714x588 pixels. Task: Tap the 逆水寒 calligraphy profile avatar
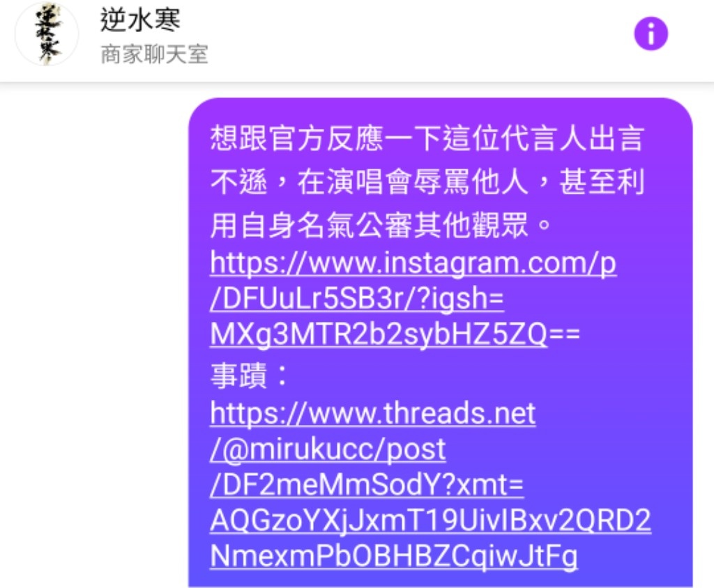click(x=47, y=33)
